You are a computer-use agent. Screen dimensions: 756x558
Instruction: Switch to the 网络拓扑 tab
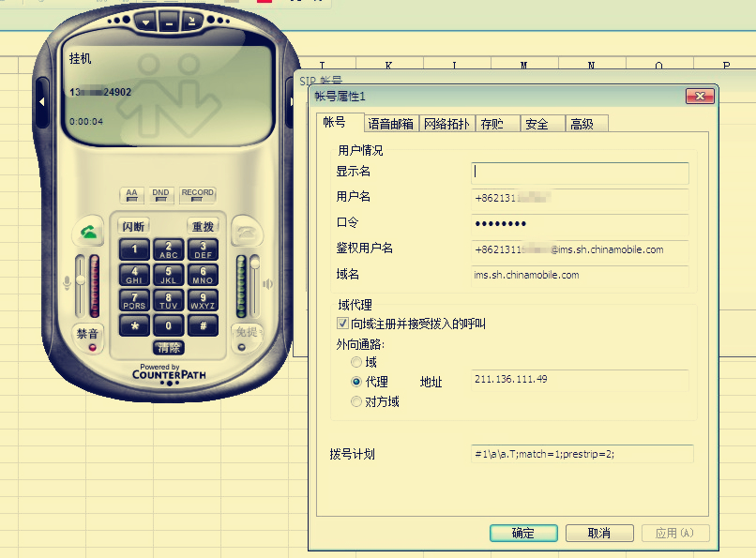(447, 124)
